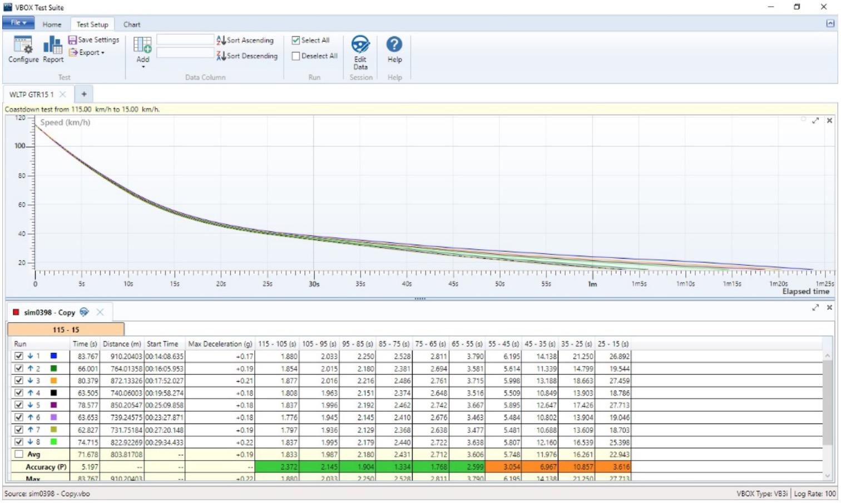Check the Avg row checkbox
The width and height of the screenshot is (841, 504).
pyautogui.click(x=19, y=454)
